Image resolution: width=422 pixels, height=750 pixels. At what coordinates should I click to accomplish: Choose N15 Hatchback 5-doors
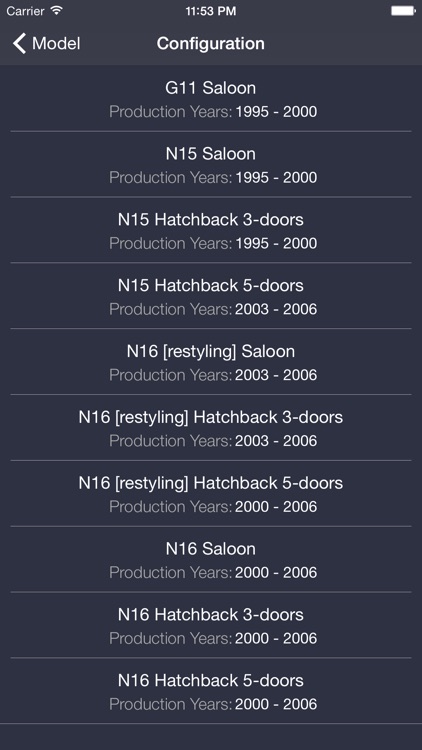(x=211, y=296)
